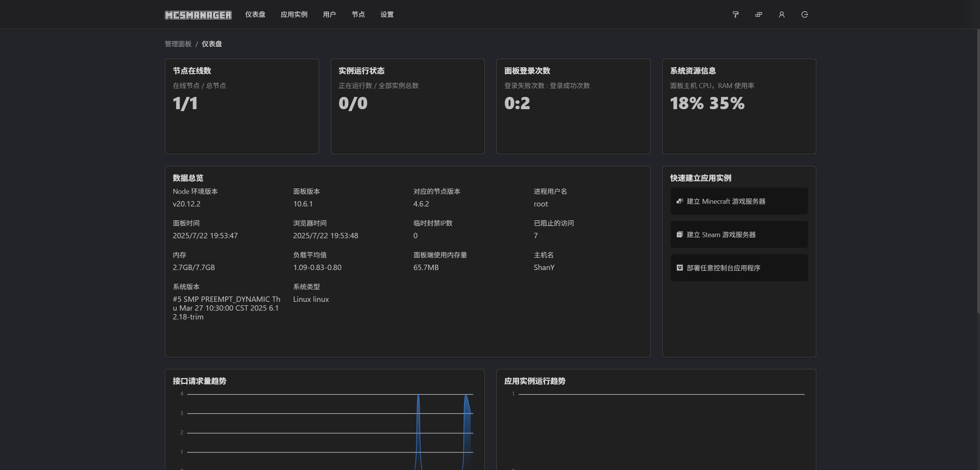Click the Steam server button icon

click(x=680, y=234)
